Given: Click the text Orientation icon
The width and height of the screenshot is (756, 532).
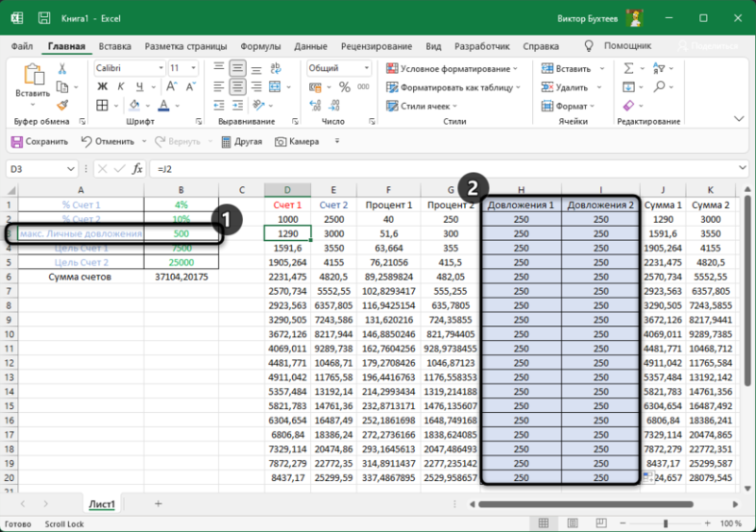Looking at the screenshot, I should click(258, 105).
